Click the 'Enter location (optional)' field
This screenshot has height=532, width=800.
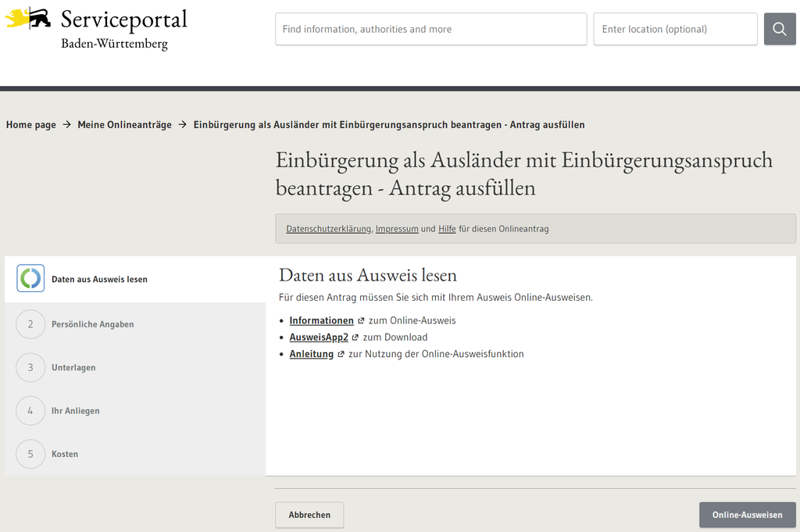[x=675, y=29]
